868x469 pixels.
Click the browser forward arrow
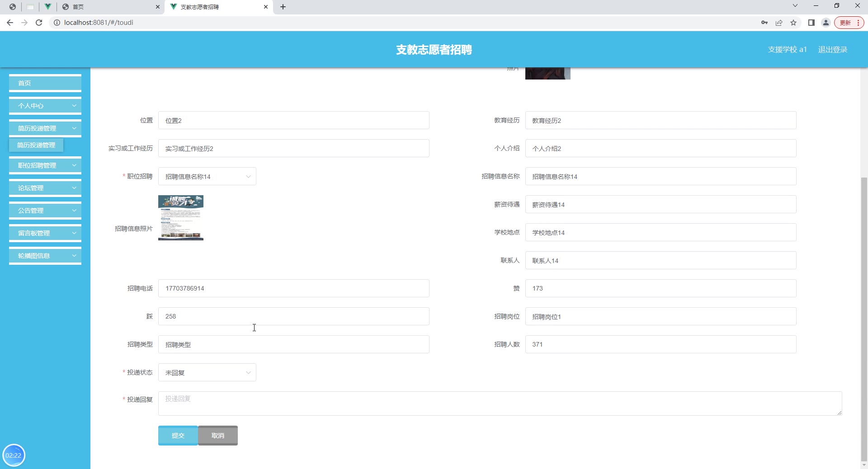pos(24,23)
